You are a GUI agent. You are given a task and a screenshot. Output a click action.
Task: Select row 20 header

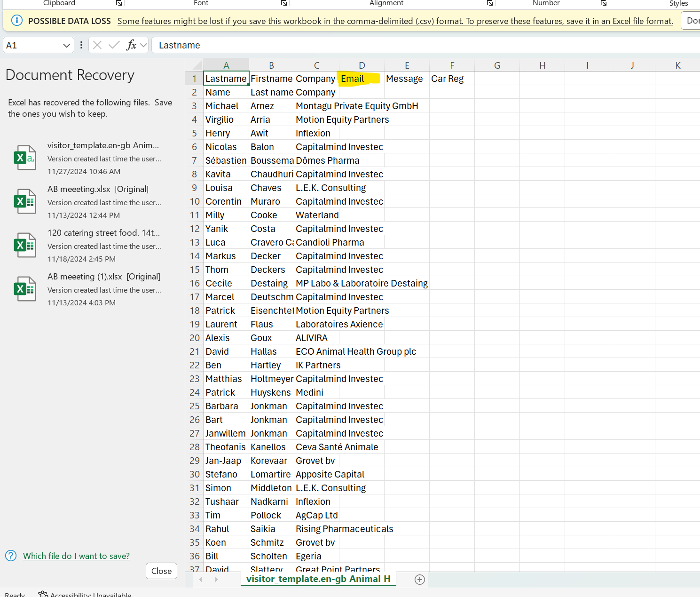pyautogui.click(x=194, y=338)
